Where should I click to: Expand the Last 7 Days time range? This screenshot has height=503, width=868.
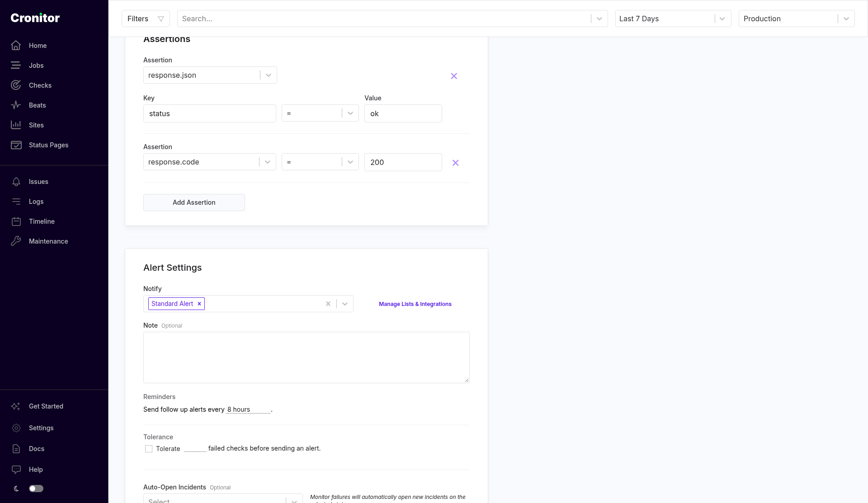(x=673, y=19)
